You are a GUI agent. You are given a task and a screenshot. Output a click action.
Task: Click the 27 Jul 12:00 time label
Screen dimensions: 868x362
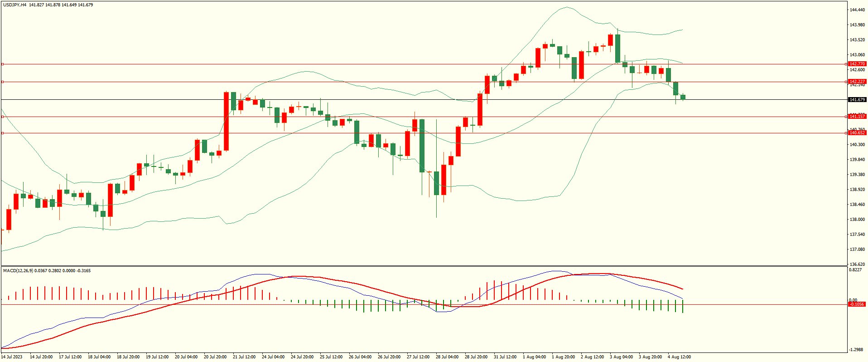click(418, 357)
